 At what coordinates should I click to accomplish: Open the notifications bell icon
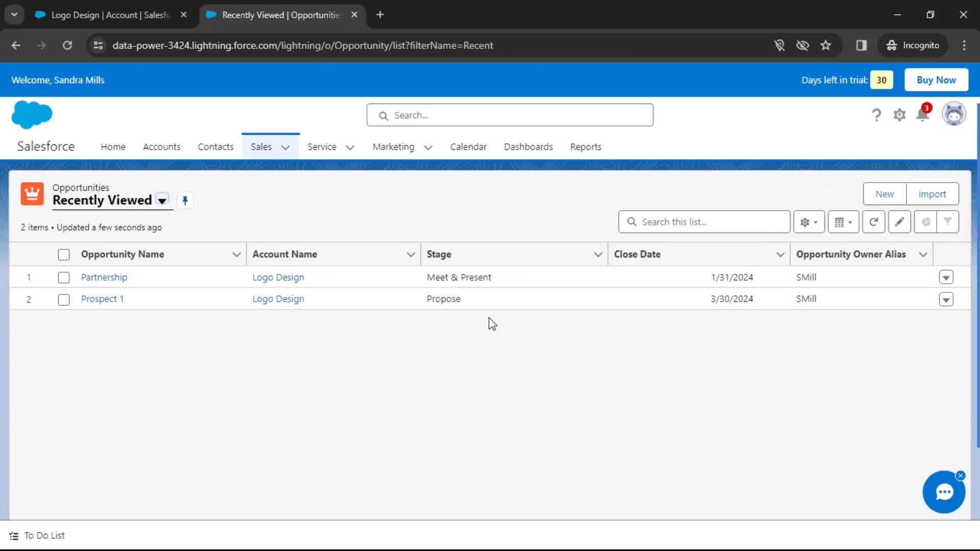pos(923,114)
